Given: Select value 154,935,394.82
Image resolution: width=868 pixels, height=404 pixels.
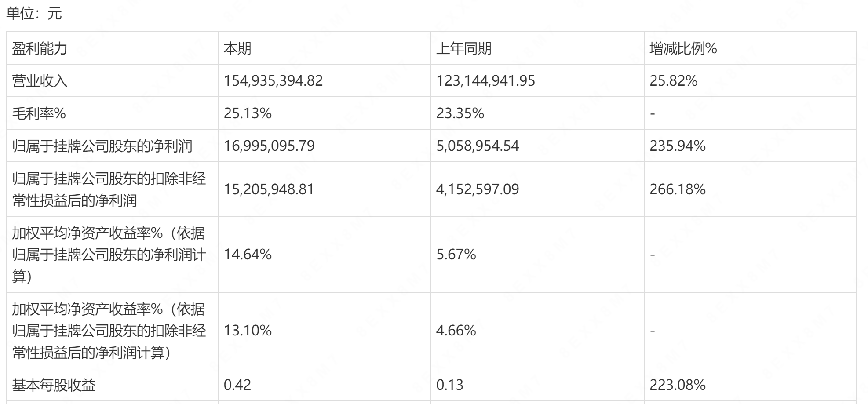Looking at the screenshot, I should click(x=273, y=81).
